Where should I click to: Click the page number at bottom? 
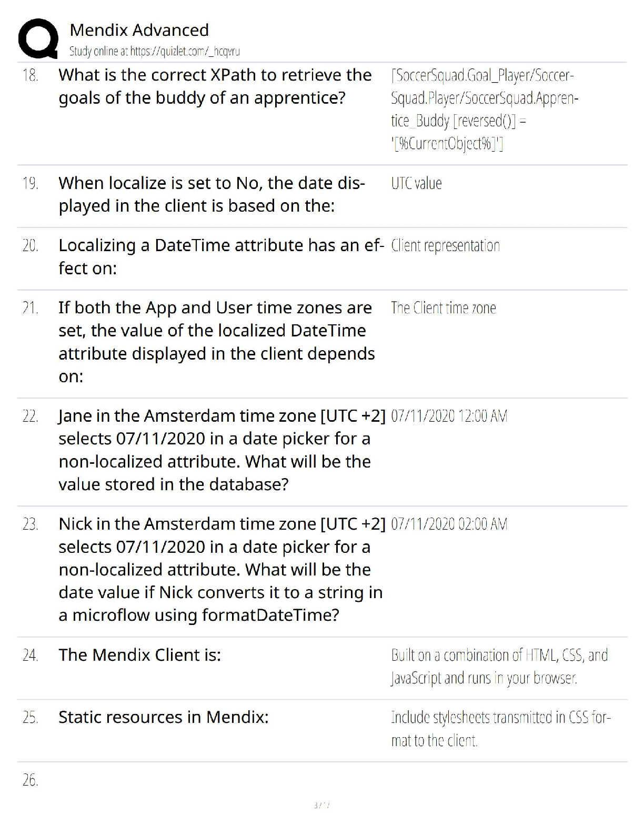pyautogui.click(x=321, y=805)
